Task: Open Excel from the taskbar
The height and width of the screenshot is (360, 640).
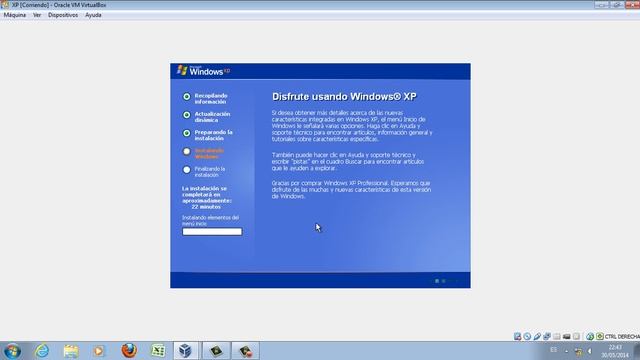Action: [158, 351]
